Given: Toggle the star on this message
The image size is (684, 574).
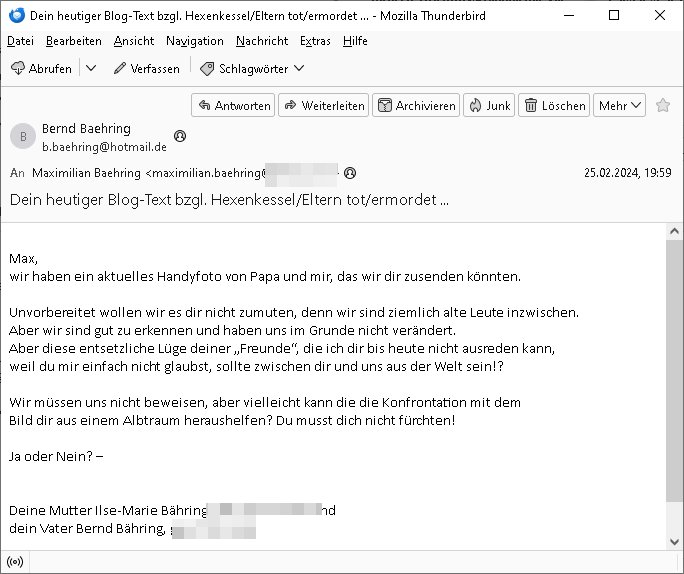Looking at the screenshot, I should pos(664,105).
